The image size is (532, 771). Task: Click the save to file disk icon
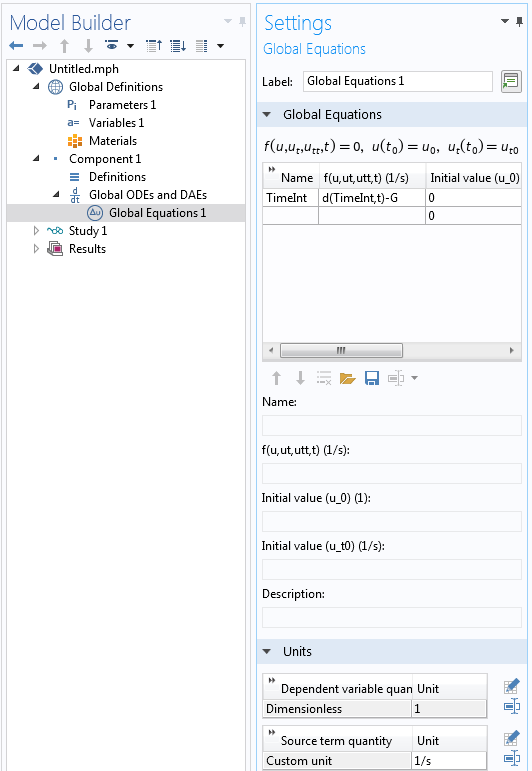tap(372, 378)
